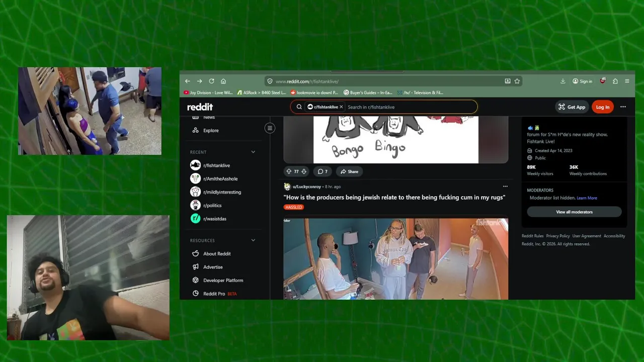Open options menu on Luckyconroy post
644x362 pixels.
[x=505, y=187]
